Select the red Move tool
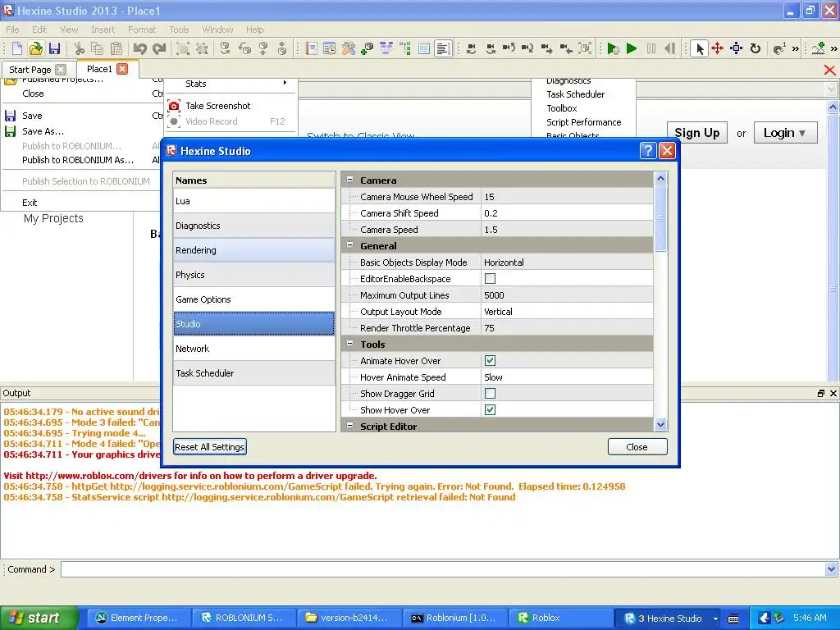840x630 pixels. click(717, 48)
